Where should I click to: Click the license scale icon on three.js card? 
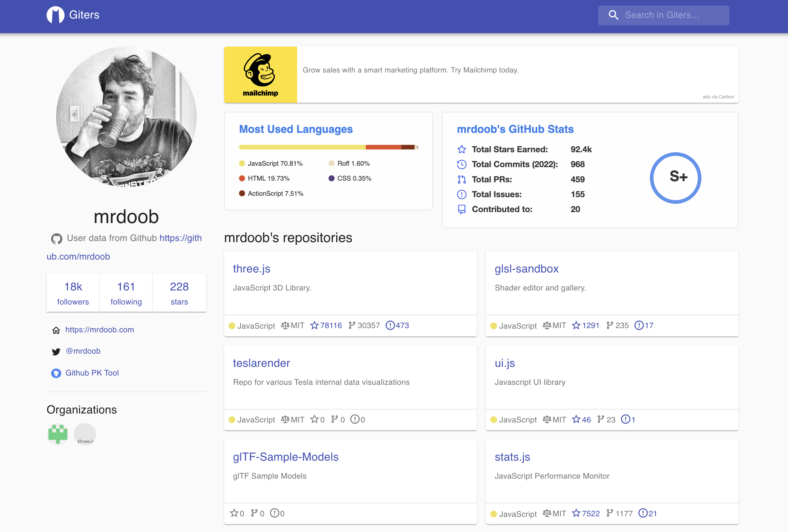click(x=285, y=325)
